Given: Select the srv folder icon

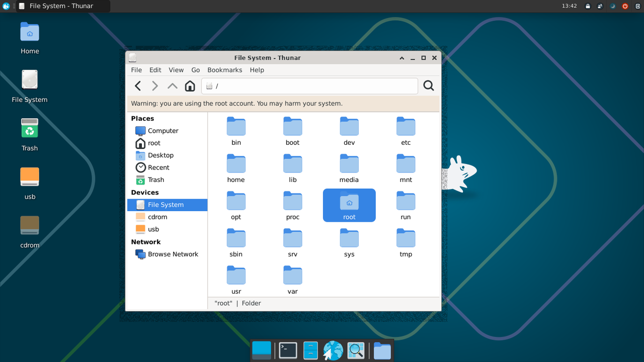Looking at the screenshot, I should [293, 238].
